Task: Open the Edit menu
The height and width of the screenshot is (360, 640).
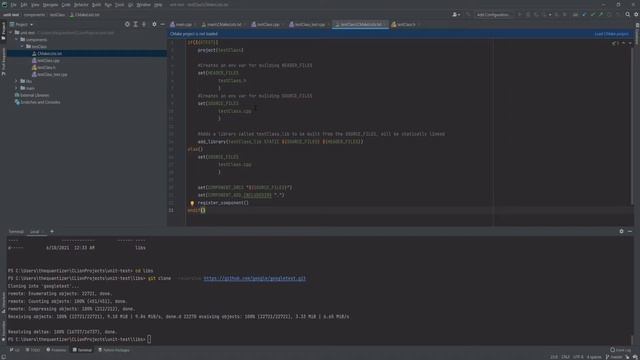Action: pos(24,5)
